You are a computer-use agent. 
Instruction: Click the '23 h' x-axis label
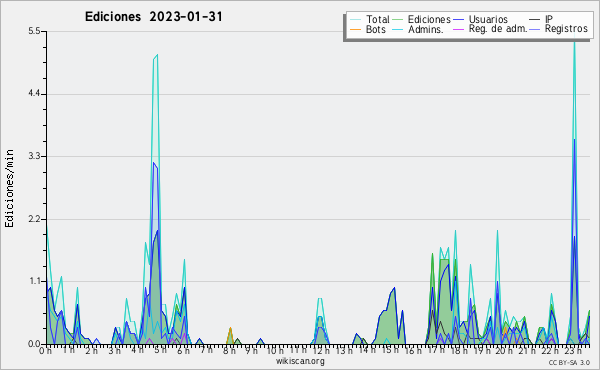(573, 350)
